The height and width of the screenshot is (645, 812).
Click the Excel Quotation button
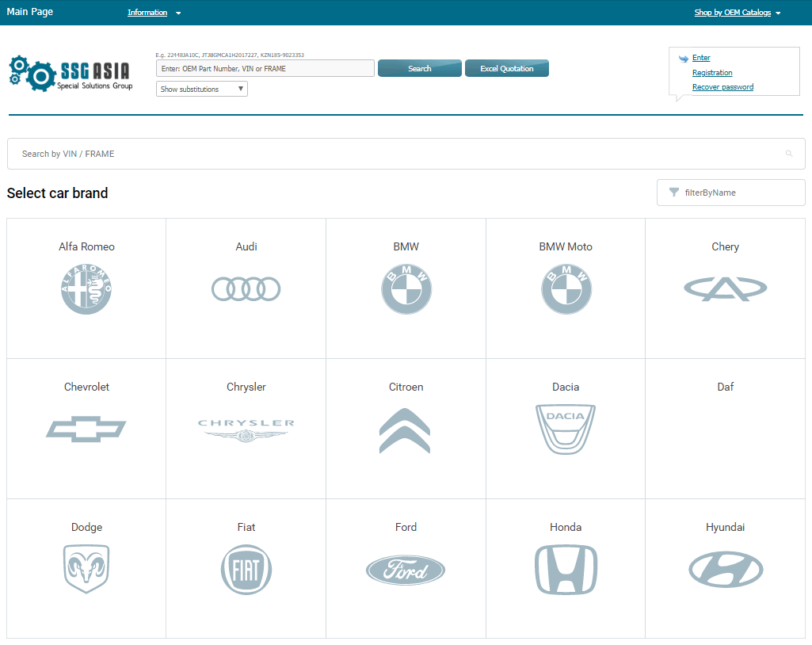507,68
